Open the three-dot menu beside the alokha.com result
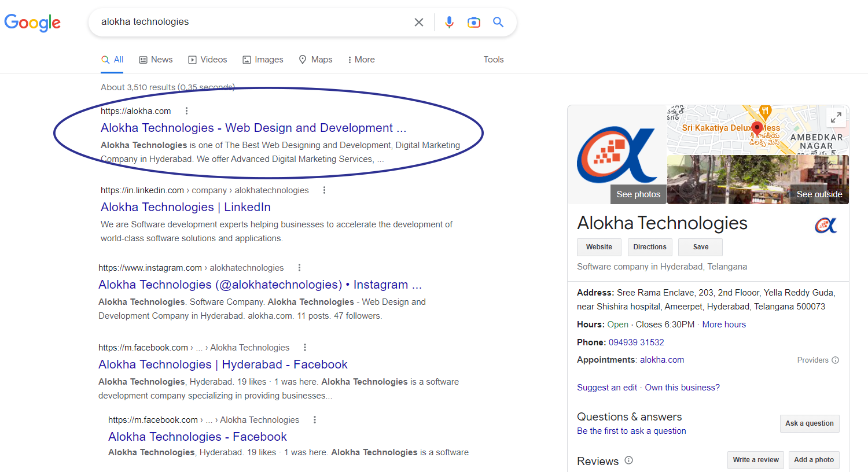The image size is (868, 472). click(186, 110)
